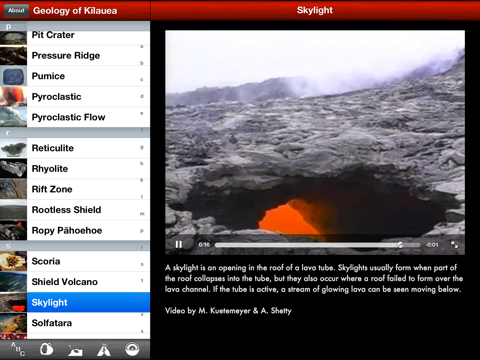Click the Pyroclastic eruption thumbnail
The height and width of the screenshot is (360, 480).
tap(13, 97)
